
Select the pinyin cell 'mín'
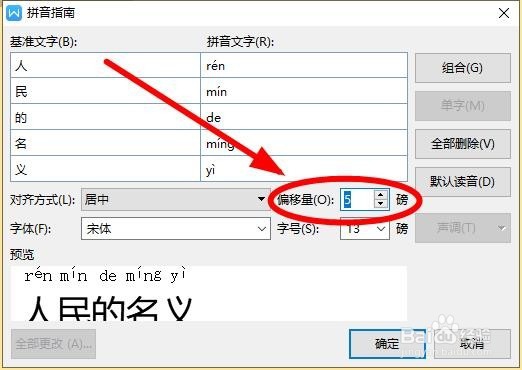(304, 91)
